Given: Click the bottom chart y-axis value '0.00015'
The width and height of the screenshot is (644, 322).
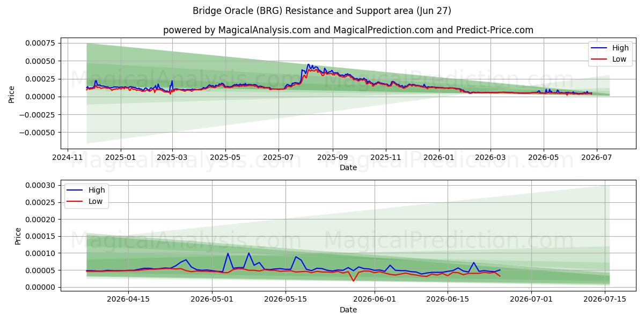Looking at the screenshot, I should coord(40,236).
